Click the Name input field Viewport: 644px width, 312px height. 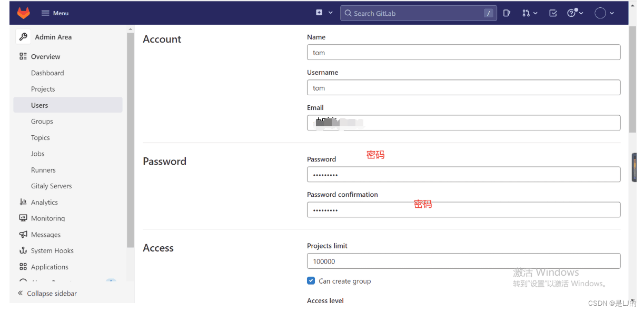[463, 52]
